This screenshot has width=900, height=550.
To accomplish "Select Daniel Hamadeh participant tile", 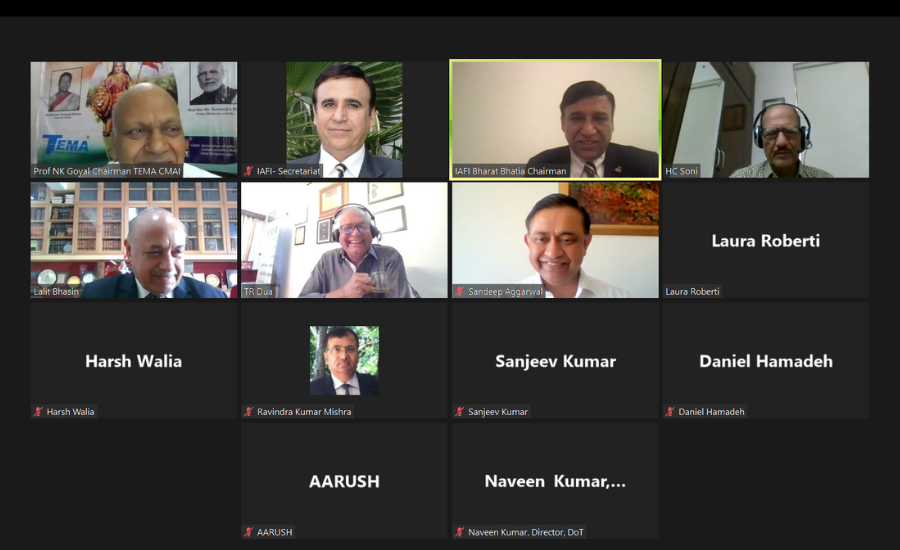I will [x=766, y=361].
